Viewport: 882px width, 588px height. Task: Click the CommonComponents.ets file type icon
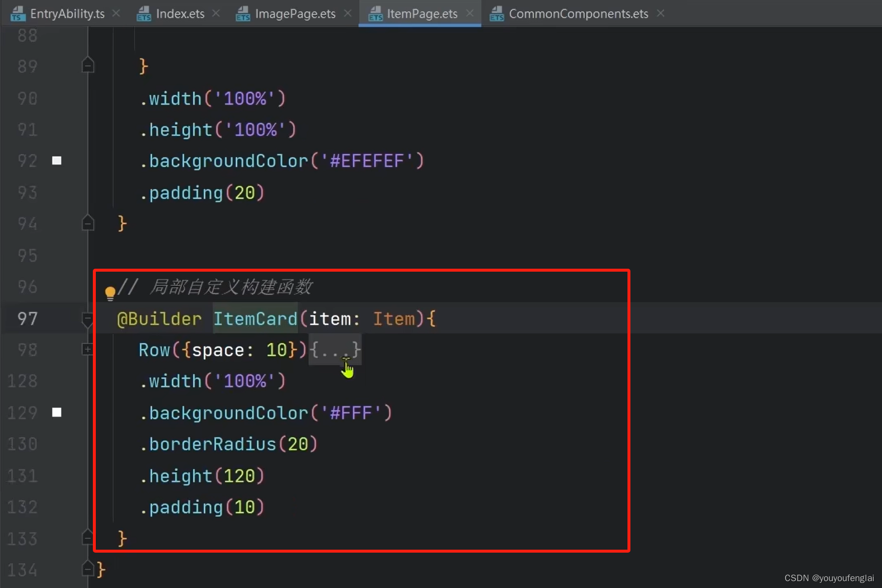pyautogui.click(x=497, y=14)
